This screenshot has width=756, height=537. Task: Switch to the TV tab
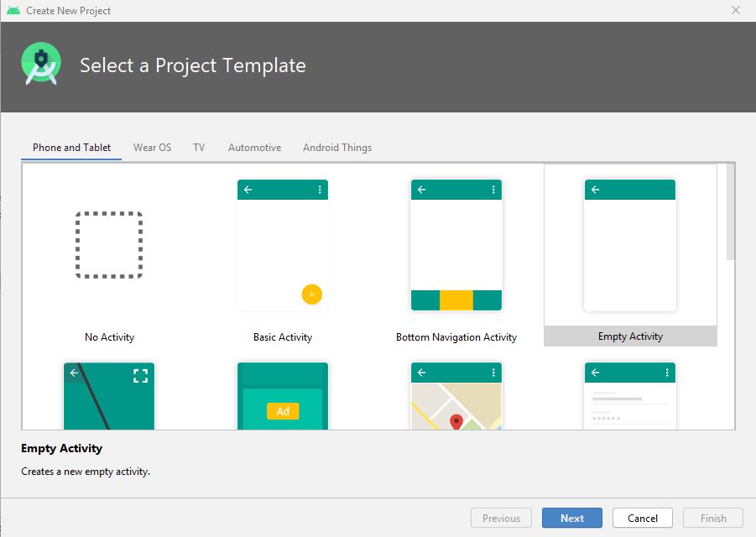pyautogui.click(x=199, y=148)
